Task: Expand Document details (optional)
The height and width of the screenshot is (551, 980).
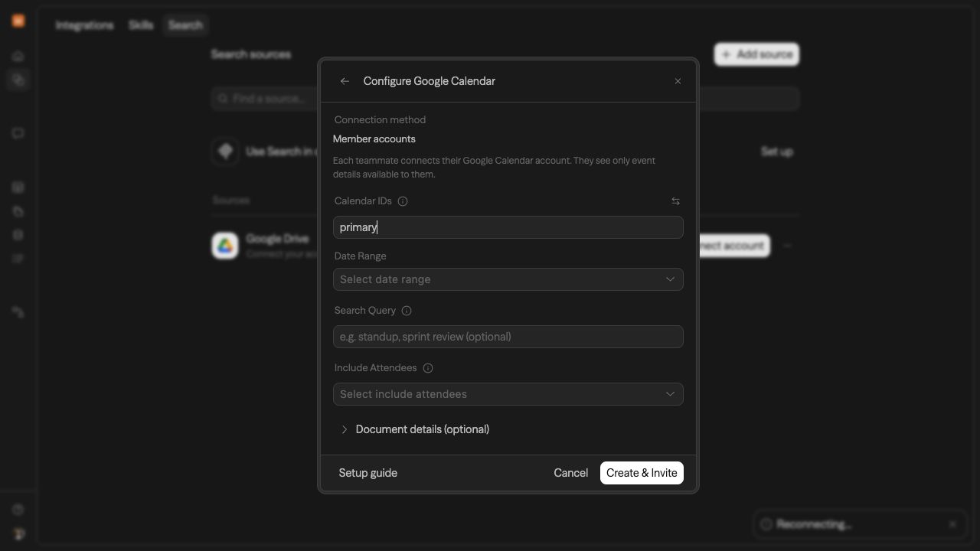Action: tap(414, 429)
